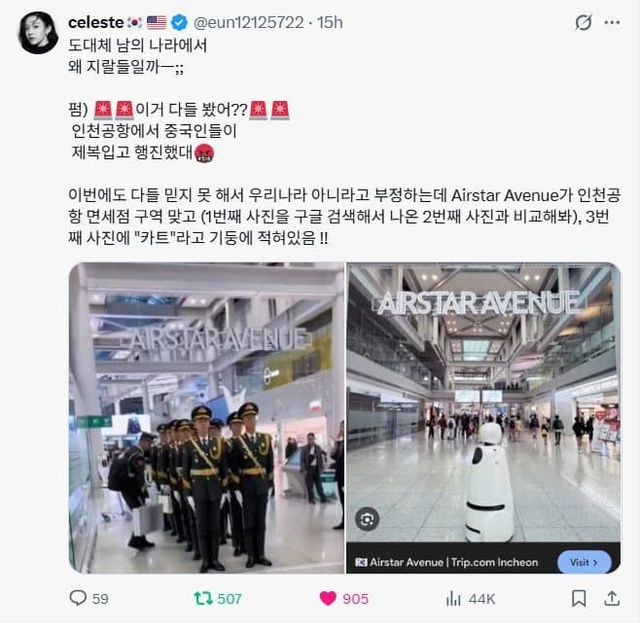Screen dimensions: 640x623
Task: Open the soldiers at Airstar Avenue photo
Action: 207,418
